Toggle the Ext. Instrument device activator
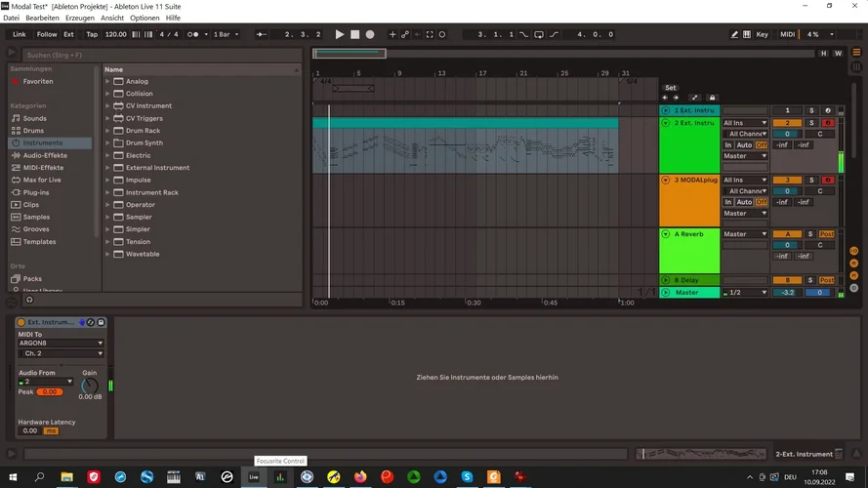 (x=21, y=322)
